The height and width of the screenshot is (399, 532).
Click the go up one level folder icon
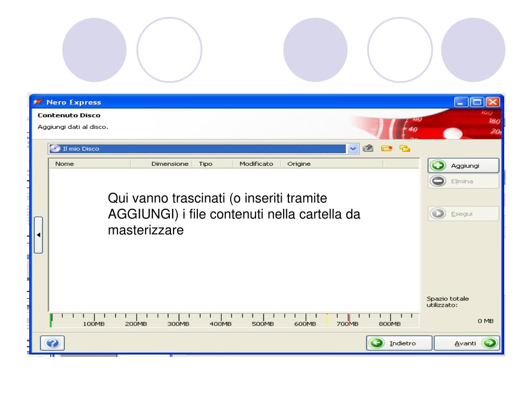(368, 148)
